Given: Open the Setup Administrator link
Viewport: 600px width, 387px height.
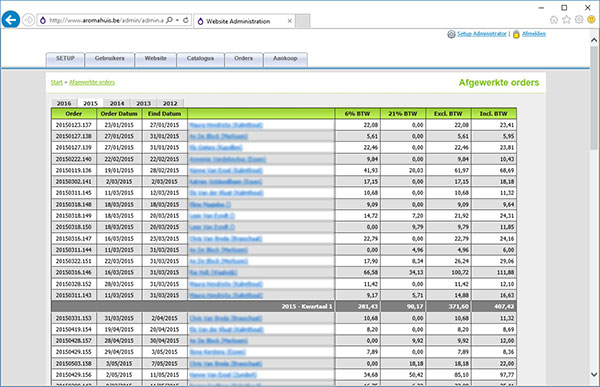Looking at the screenshot, I should click(481, 34).
